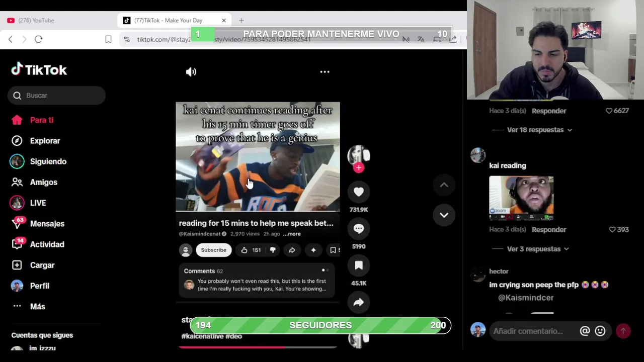Reply to the kai reading comment
Viewport: 644px width, 362px height.
pyautogui.click(x=549, y=230)
